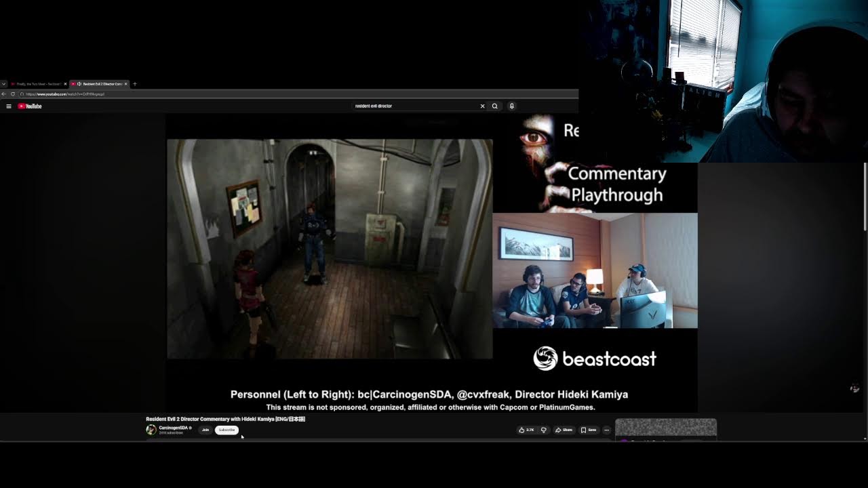Open the YouTube guide hamburger menu
Viewport: 868px width, 488px height.
click(9, 106)
